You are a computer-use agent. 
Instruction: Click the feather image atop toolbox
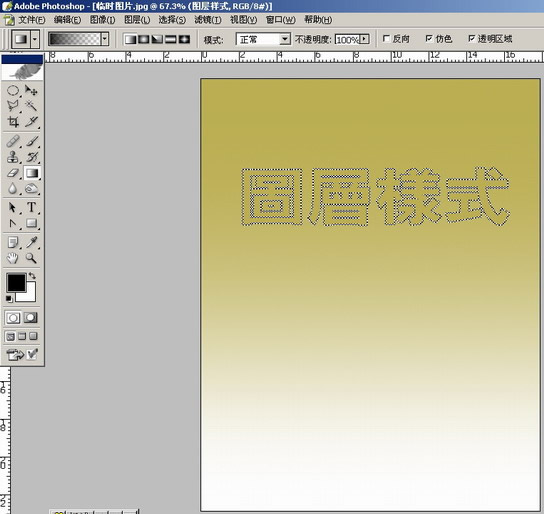coord(23,71)
